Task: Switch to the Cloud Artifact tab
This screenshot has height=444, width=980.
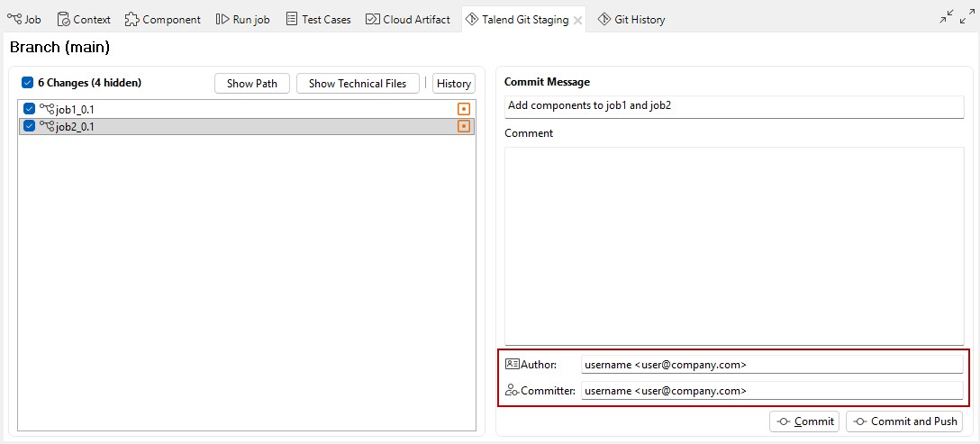Action: 407,20
